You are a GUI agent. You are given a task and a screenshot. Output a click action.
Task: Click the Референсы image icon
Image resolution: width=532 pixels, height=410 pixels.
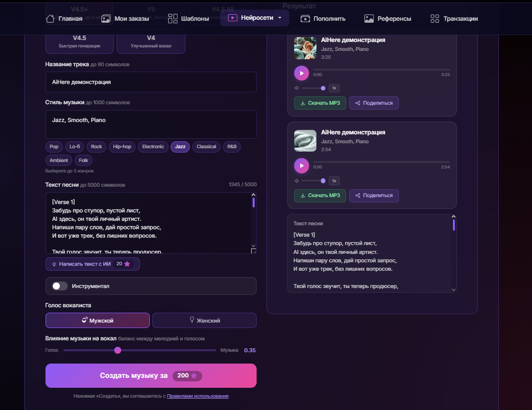[369, 19]
